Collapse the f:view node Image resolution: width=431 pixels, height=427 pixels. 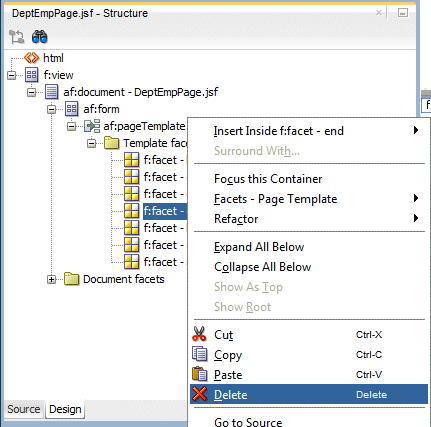(12, 75)
